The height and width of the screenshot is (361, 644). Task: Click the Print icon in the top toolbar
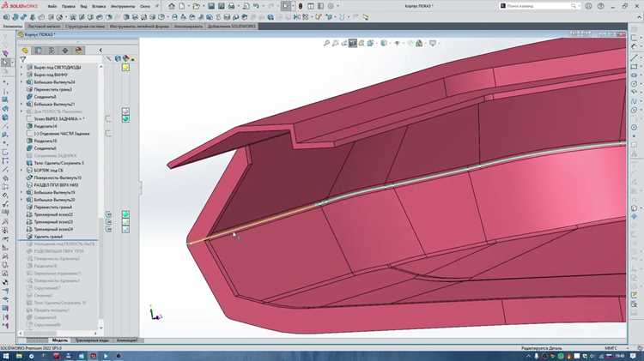[x=232, y=6]
